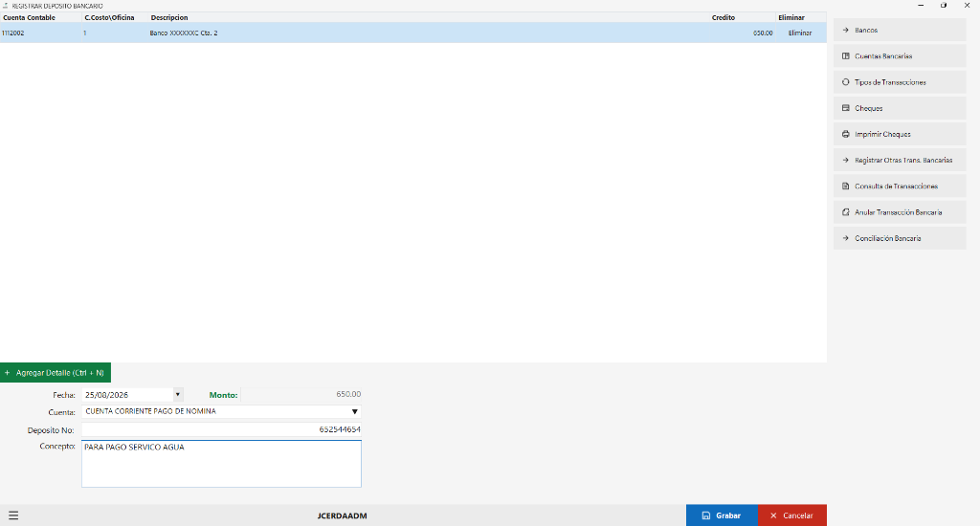Click the Cuentas Bancarias table icon
This screenshot has width=980, height=526.
point(846,56)
